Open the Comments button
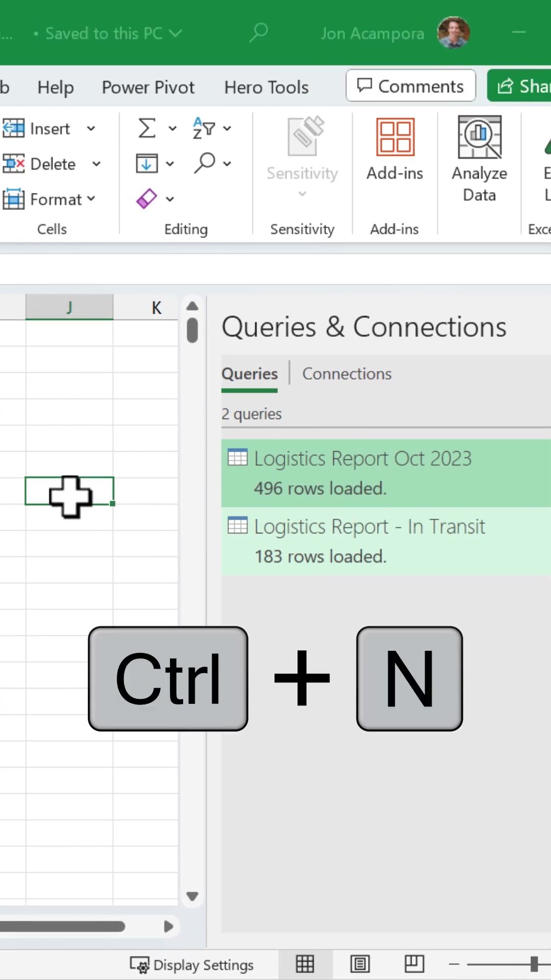The image size is (551, 980). click(411, 86)
